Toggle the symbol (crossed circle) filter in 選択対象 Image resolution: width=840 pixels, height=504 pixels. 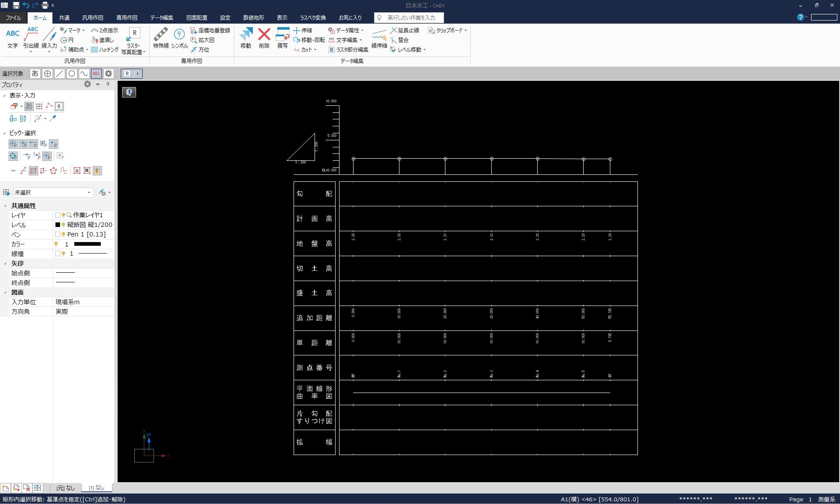coord(47,73)
